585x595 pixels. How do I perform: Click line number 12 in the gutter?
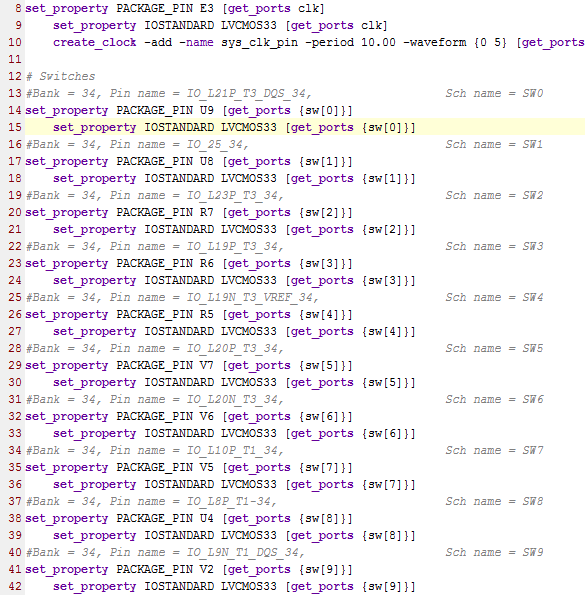[15, 76]
